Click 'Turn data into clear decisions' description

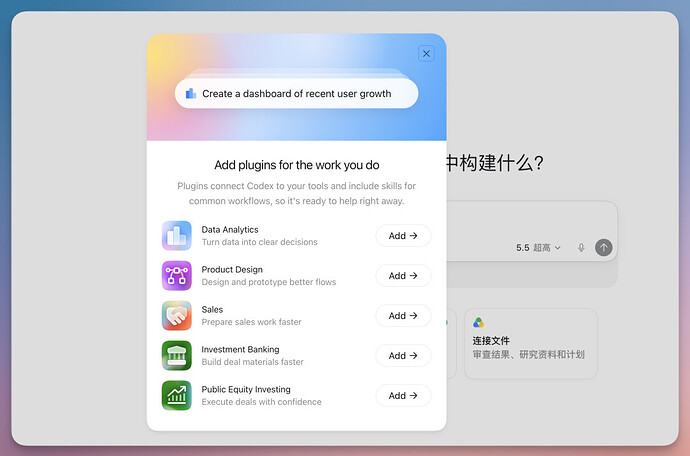coord(259,242)
